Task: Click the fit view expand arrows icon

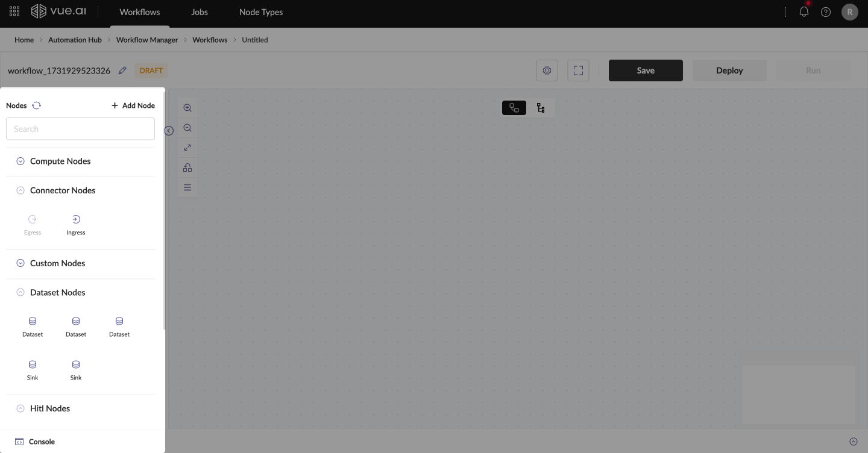Action: 187,148
